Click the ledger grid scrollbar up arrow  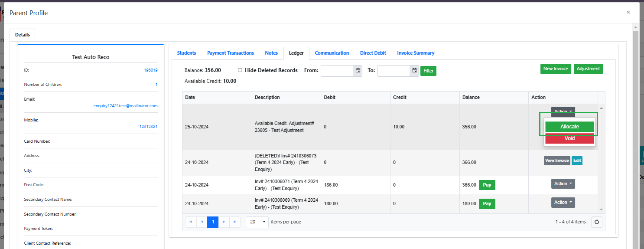pyautogui.click(x=601, y=108)
